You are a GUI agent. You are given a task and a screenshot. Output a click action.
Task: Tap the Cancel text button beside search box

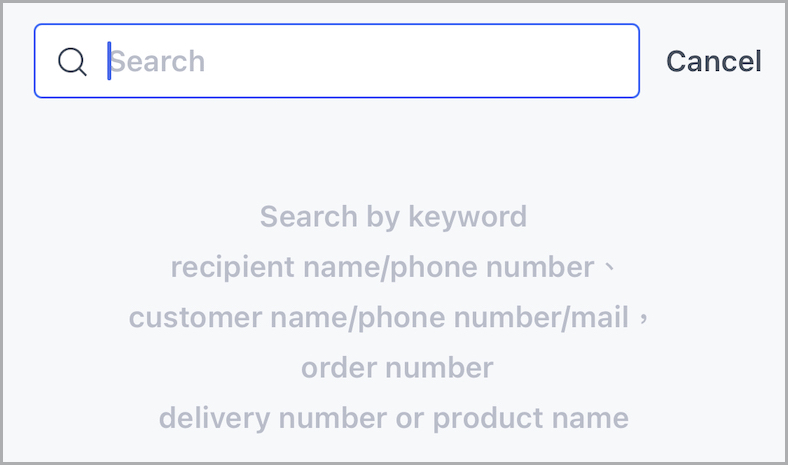[714, 61]
